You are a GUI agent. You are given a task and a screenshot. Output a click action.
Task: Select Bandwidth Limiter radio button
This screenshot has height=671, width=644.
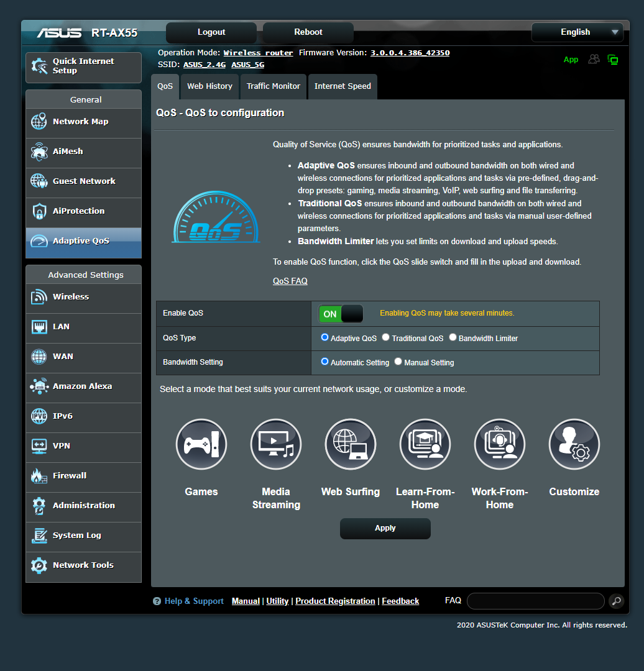(x=453, y=337)
